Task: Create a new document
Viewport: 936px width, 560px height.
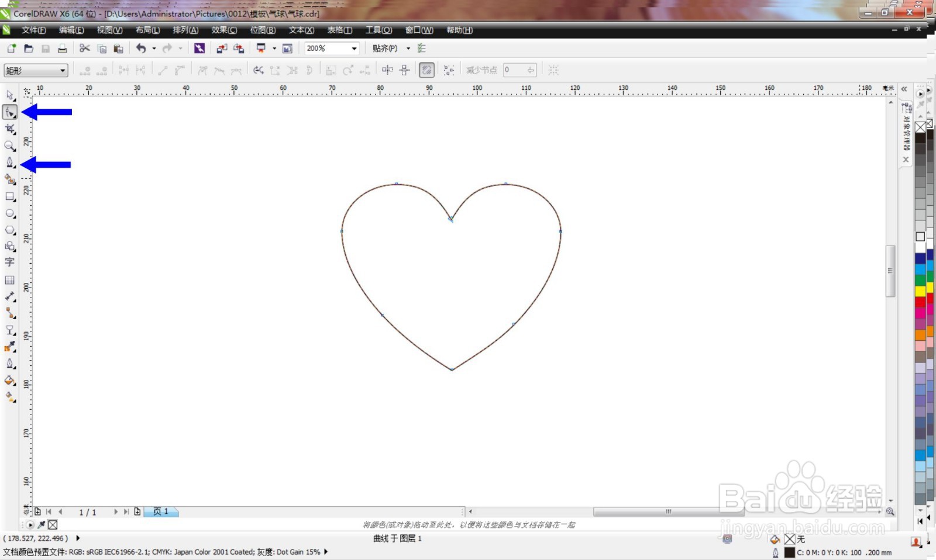Action: pos(11,49)
